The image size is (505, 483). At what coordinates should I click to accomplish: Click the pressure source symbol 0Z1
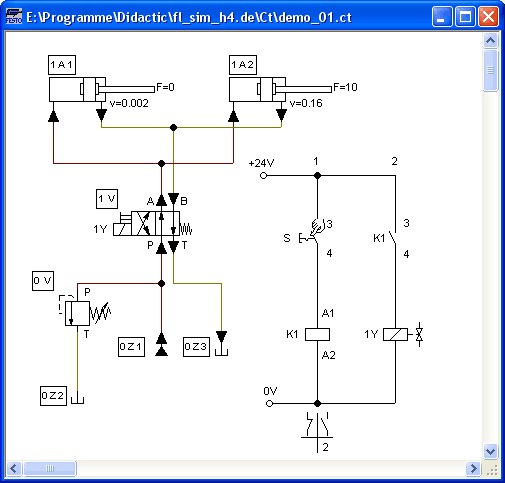161,345
